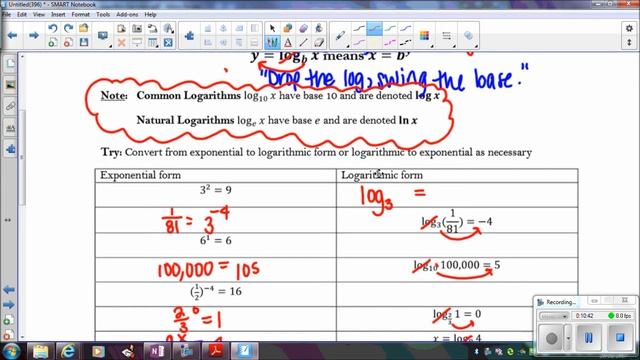
Task: Choose the yellow highlighter style
Action: [374, 42]
